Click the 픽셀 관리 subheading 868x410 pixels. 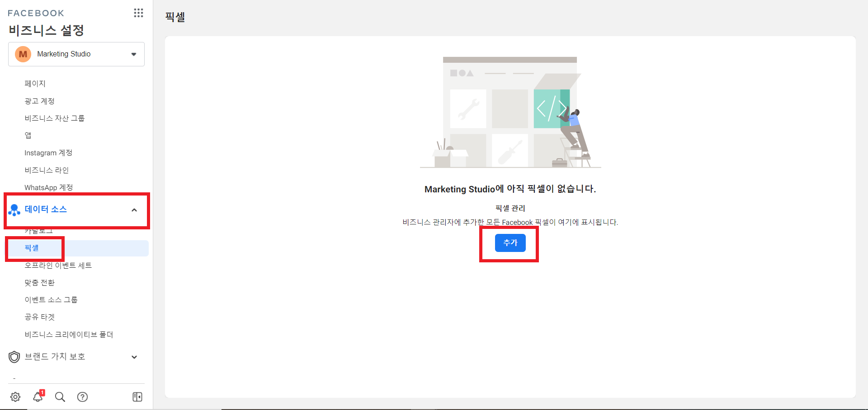pyautogui.click(x=510, y=208)
